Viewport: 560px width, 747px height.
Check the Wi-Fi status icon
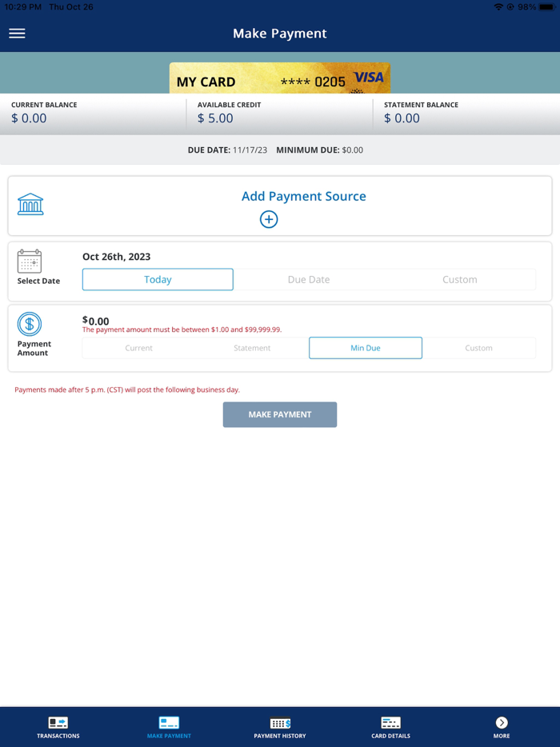tap(498, 6)
